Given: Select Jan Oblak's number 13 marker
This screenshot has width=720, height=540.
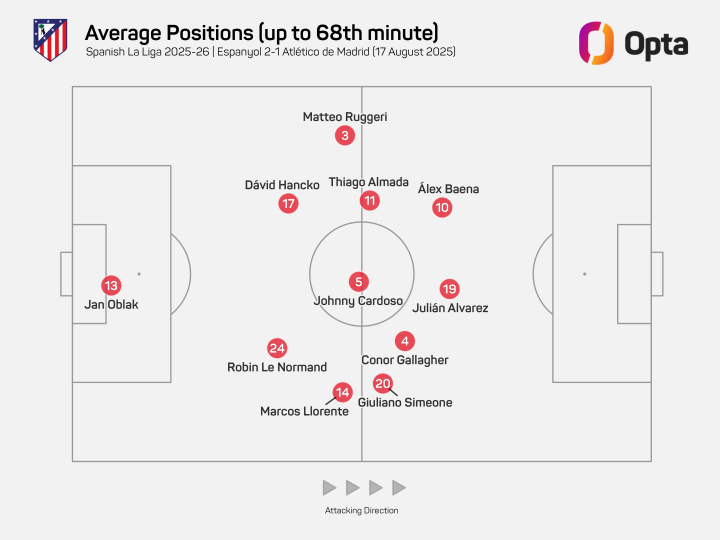Looking at the screenshot, I should tap(111, 286).
